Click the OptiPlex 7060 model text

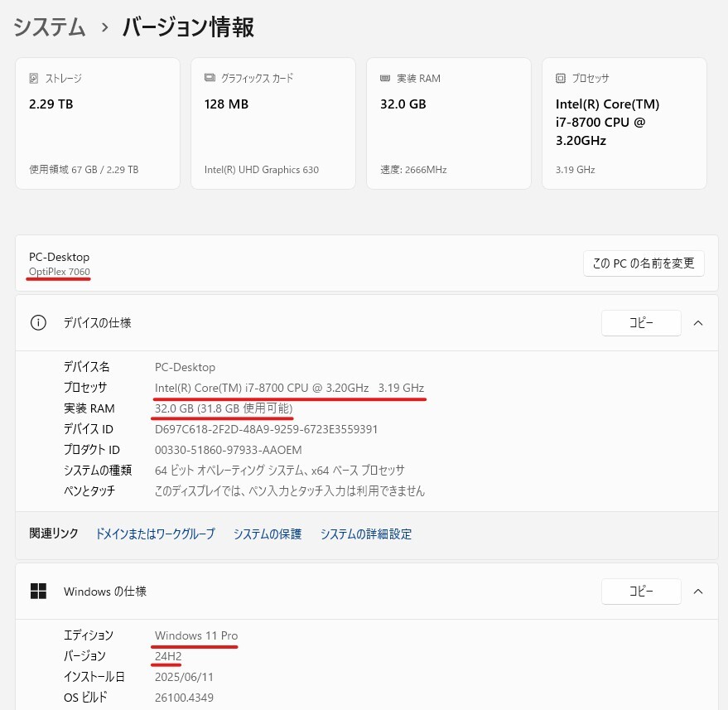point(60,271)
